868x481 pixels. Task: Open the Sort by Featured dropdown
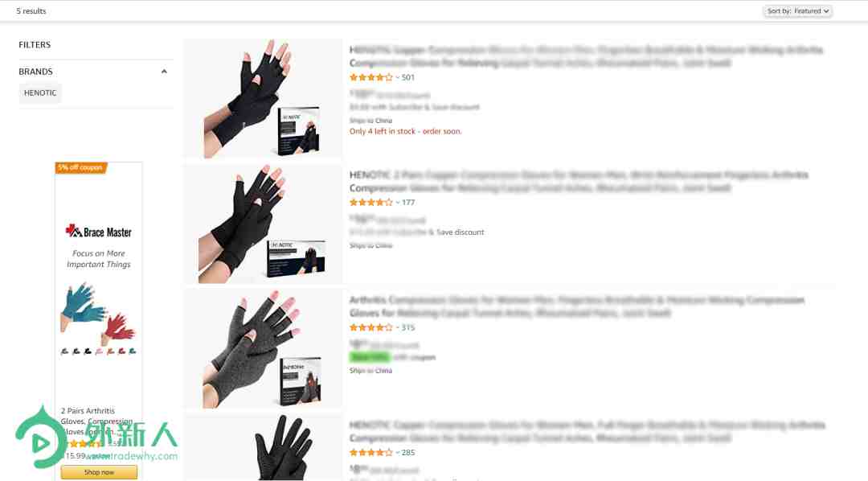point(797,11)
